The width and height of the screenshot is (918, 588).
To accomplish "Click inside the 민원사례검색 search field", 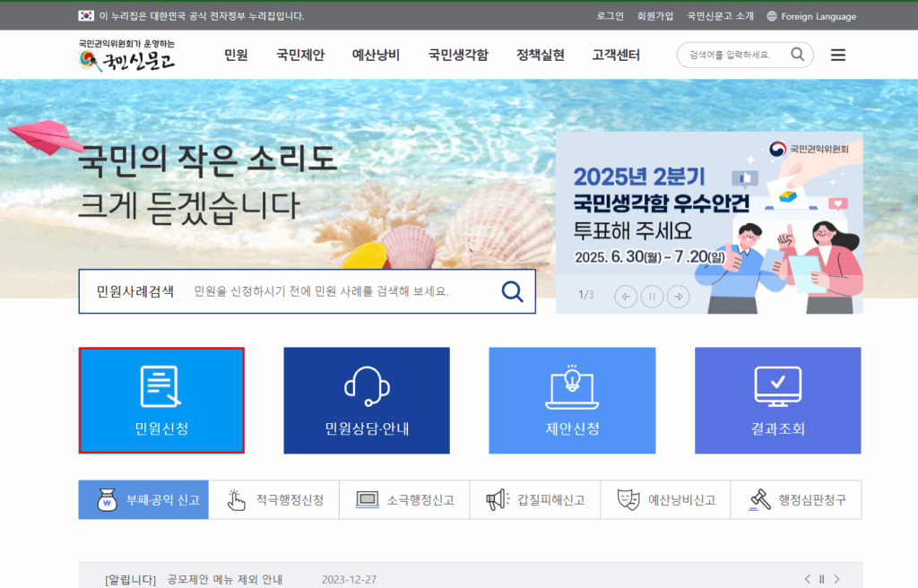I will click(341, 290).
